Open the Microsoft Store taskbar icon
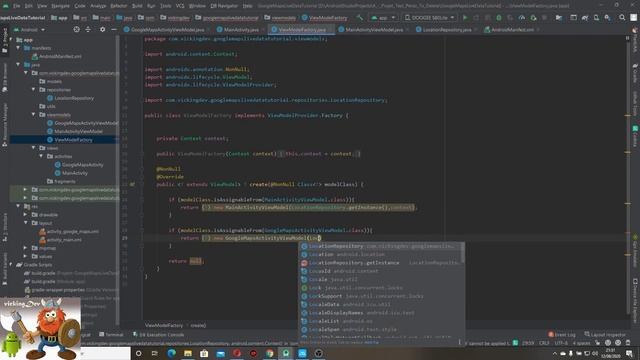The image size is (640, 360). click(204, 353)
